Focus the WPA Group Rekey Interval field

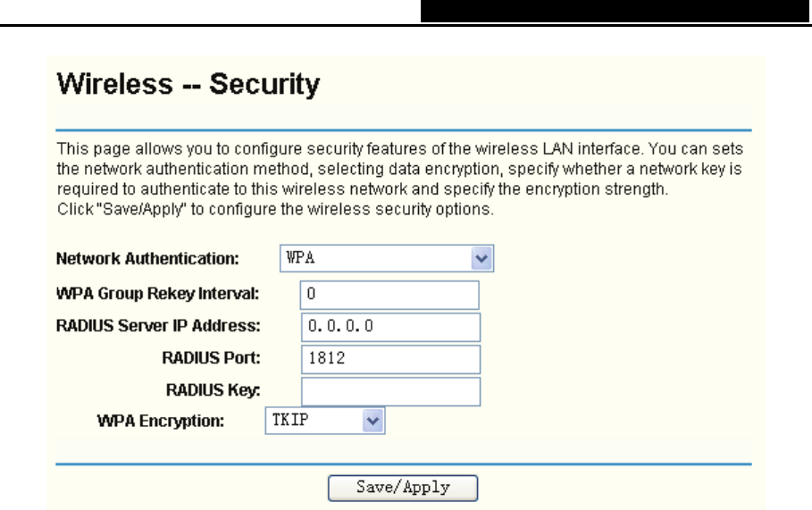[390, 294]
